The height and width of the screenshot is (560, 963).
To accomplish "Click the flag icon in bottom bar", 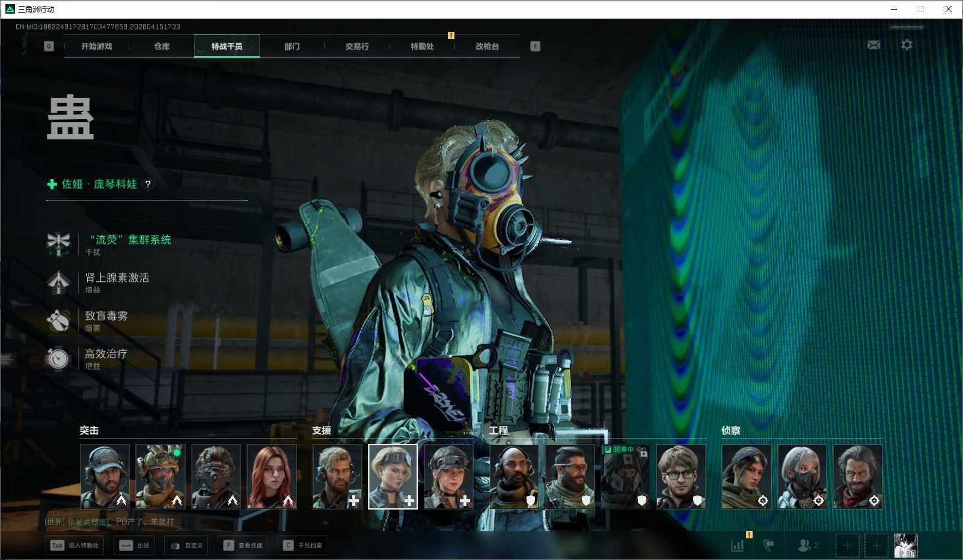I will click(769, 545).
